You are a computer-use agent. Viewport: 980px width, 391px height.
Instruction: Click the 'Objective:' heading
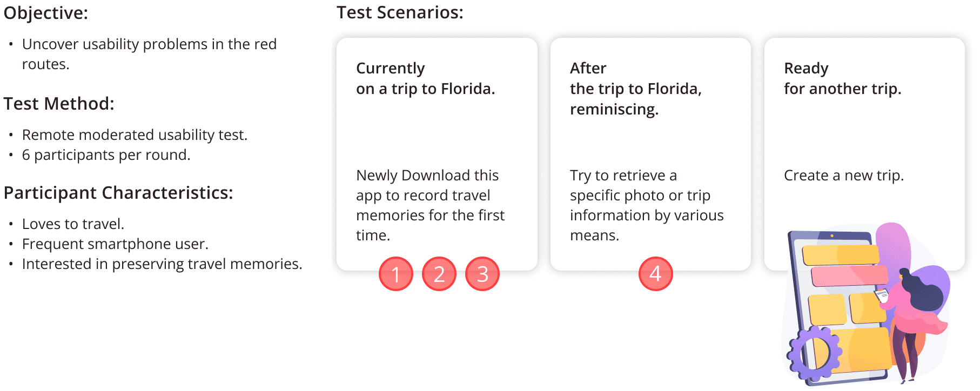pos(46,13)
